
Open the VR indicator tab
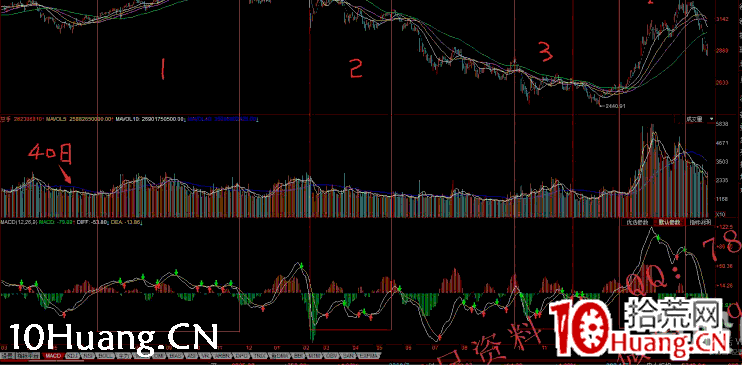(204, 356)
